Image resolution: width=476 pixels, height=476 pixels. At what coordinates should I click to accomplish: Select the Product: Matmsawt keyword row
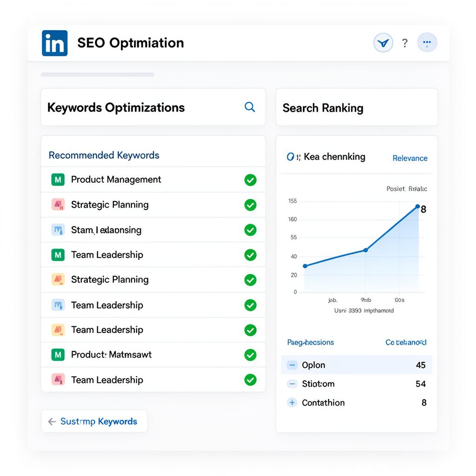153,355
